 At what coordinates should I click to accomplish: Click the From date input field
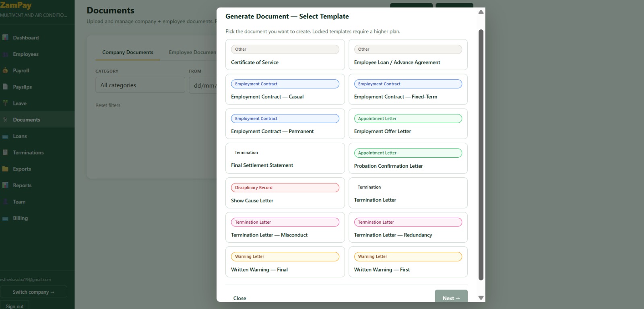point(203,85)
